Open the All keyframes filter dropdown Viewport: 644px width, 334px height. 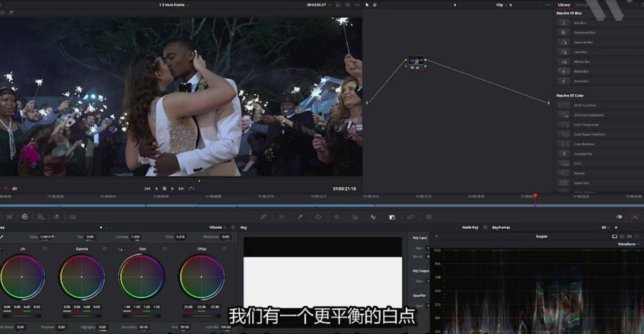pos(605,228)
